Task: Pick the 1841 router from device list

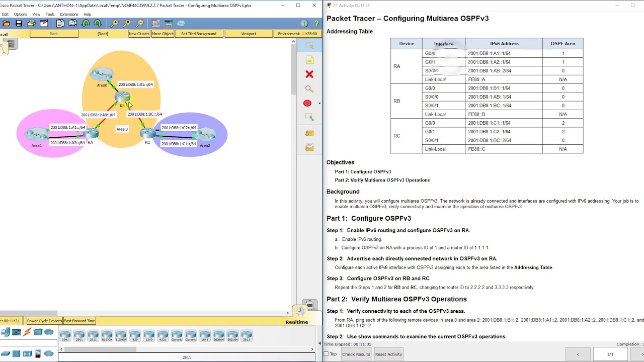Action: click(204, 336)
